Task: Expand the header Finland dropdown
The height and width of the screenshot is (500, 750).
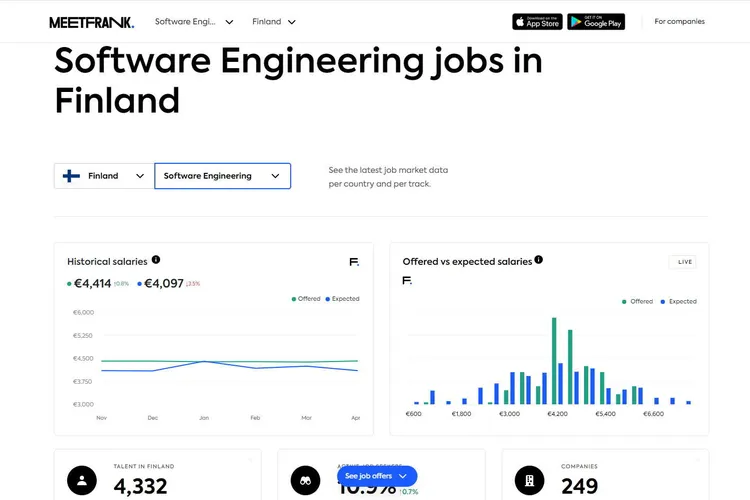Action: pos(274,22)
